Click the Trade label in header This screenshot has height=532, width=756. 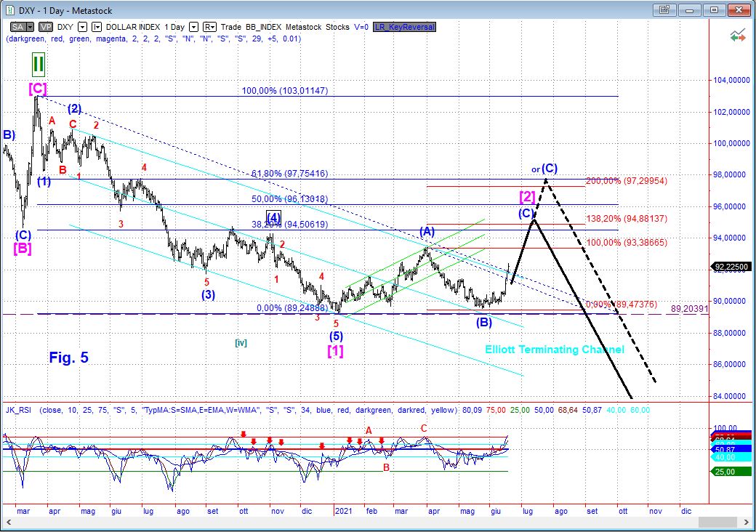pos(231,27)
